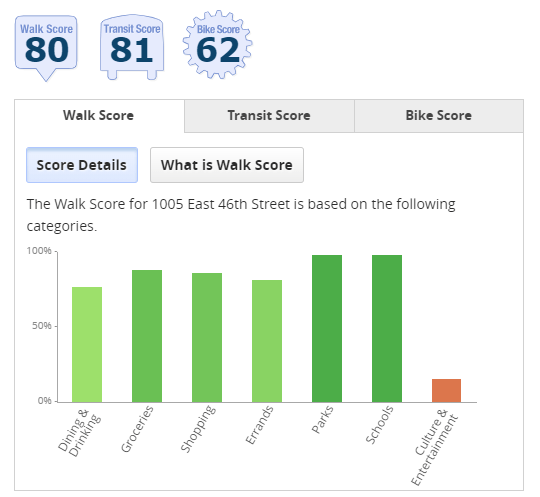Click the orange Culture & Entertainment bar

[x=446, y=391]
